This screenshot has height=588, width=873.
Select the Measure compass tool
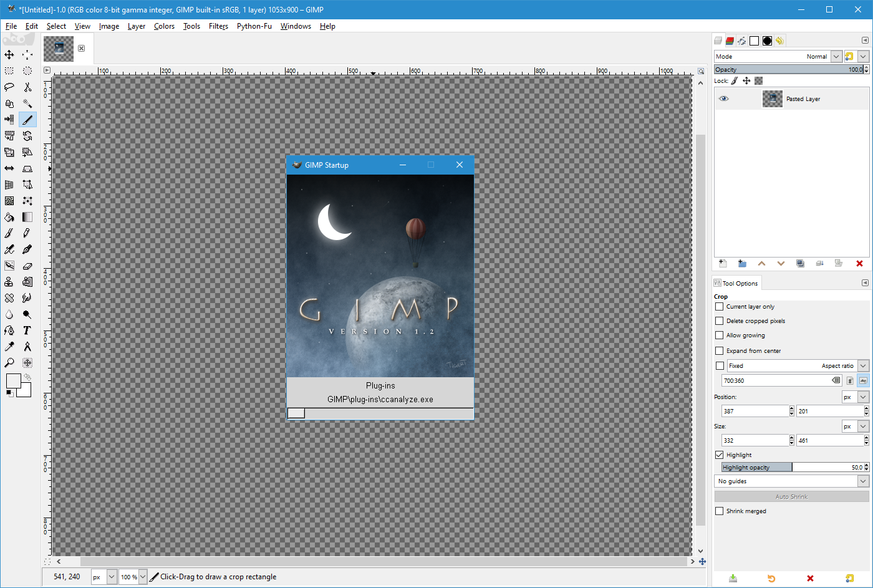[27, 347]
